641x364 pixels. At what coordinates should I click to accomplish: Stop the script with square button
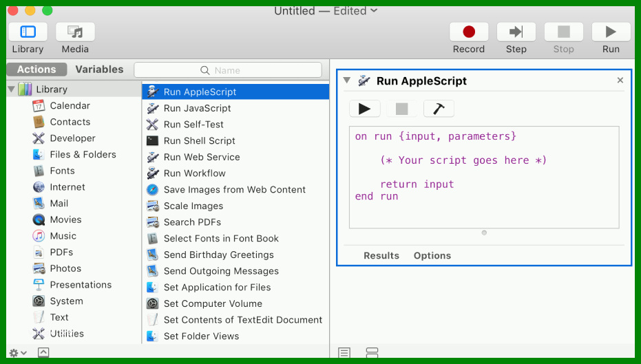pyautogui.click(x=402, y=109)
